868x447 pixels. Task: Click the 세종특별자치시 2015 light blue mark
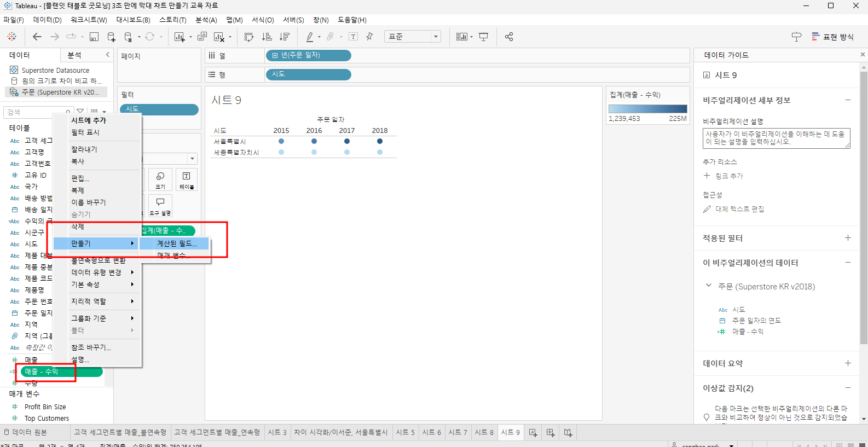[x=281, y=152]
